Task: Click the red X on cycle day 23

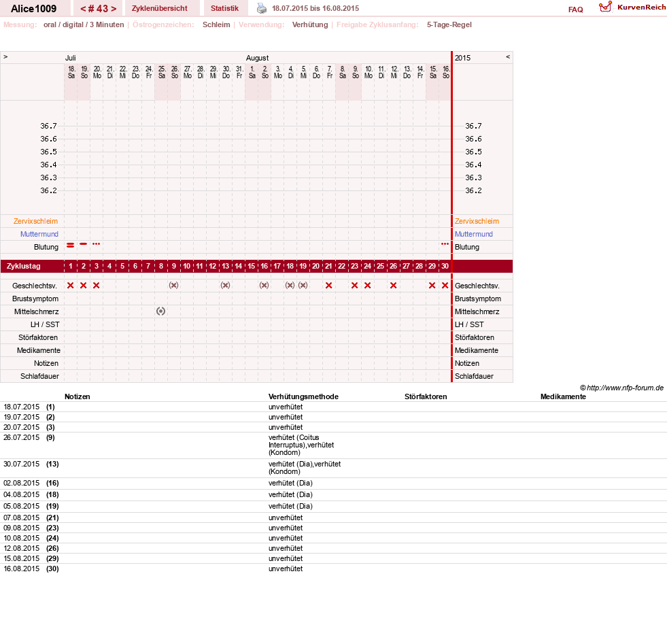Action: click(x=354, y=286)
